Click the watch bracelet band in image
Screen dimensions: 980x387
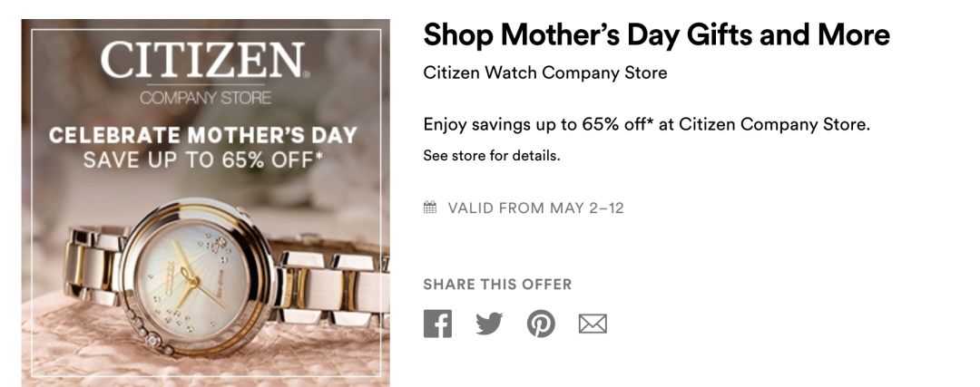pyautogui.click(x=331, y=287)
